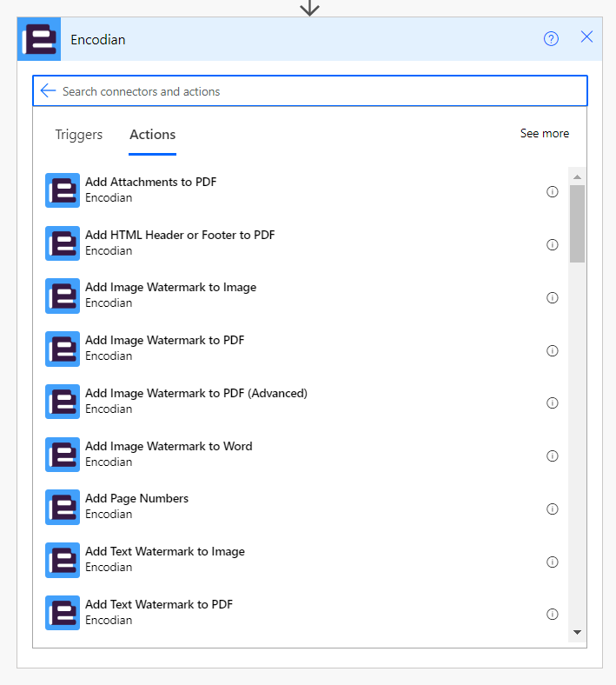Click the scrollbar up arrow in actions list
616x685 pixels.
coord(577,176)
